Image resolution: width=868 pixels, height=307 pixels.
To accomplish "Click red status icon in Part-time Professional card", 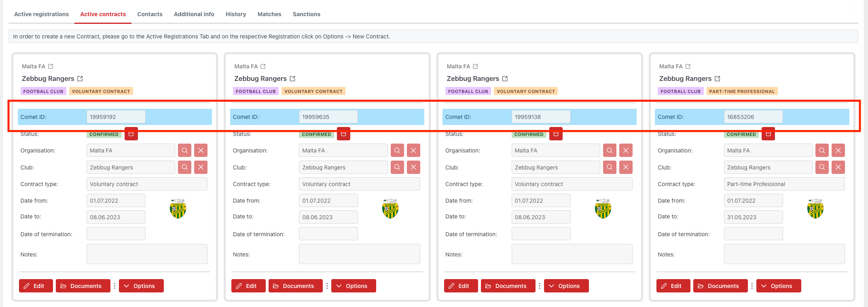I will pos(768,134).
